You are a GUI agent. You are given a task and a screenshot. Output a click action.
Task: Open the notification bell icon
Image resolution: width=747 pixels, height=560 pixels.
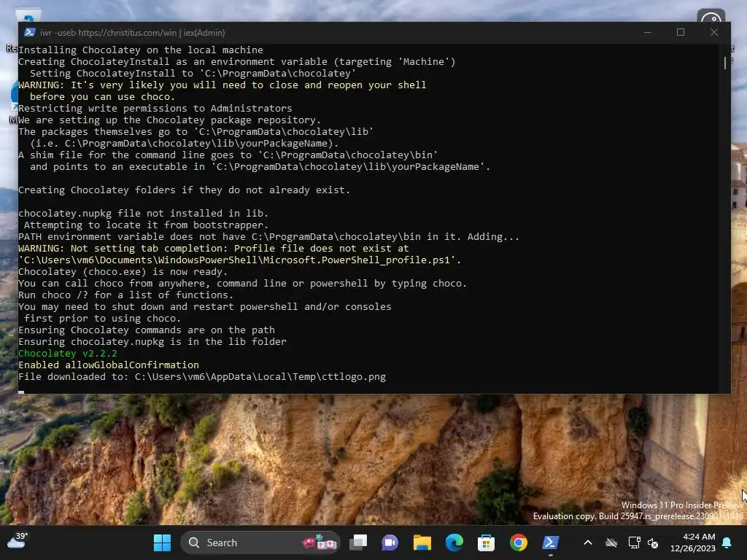[727, 542]
